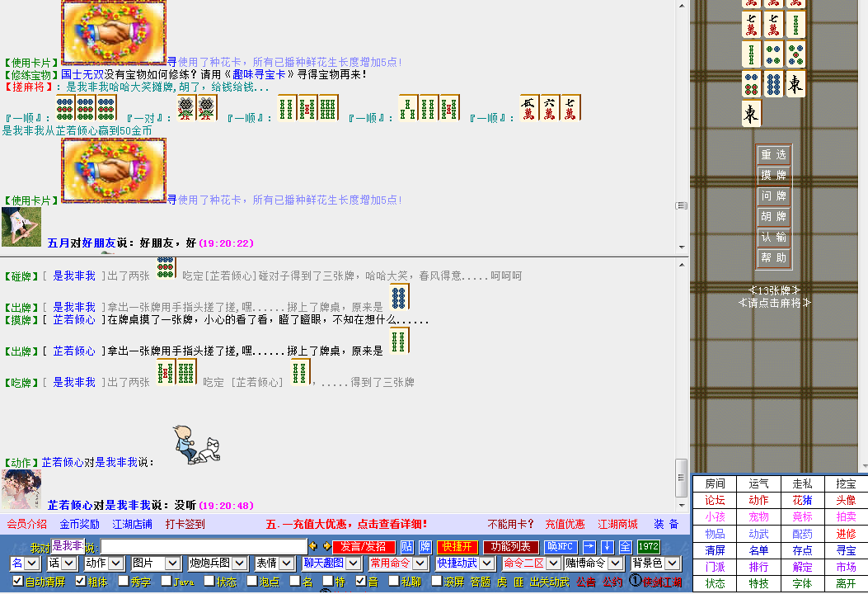Open the 图片 dropdown
Image resolution: width=868 pixels, height=594 pixels.
click(x=156, y=563)
